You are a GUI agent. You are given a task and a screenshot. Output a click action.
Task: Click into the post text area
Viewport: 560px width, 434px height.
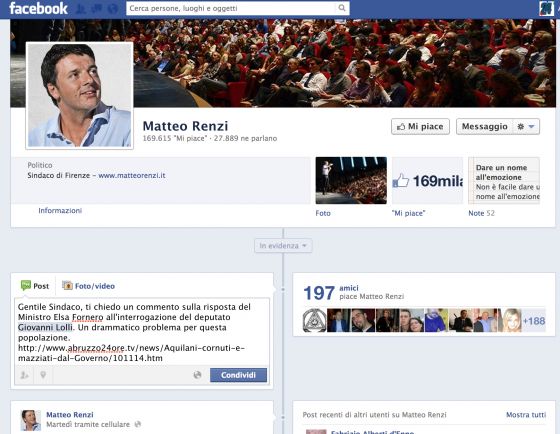(142, 332)
